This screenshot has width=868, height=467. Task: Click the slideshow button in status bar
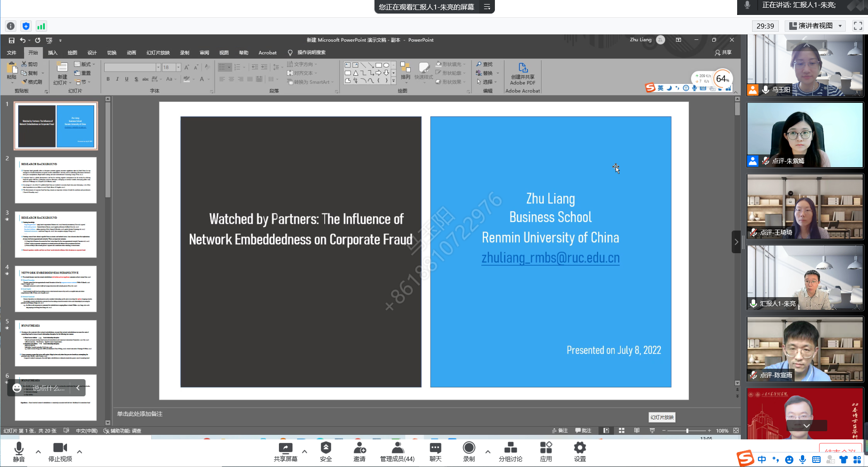[x=652, y=430]
